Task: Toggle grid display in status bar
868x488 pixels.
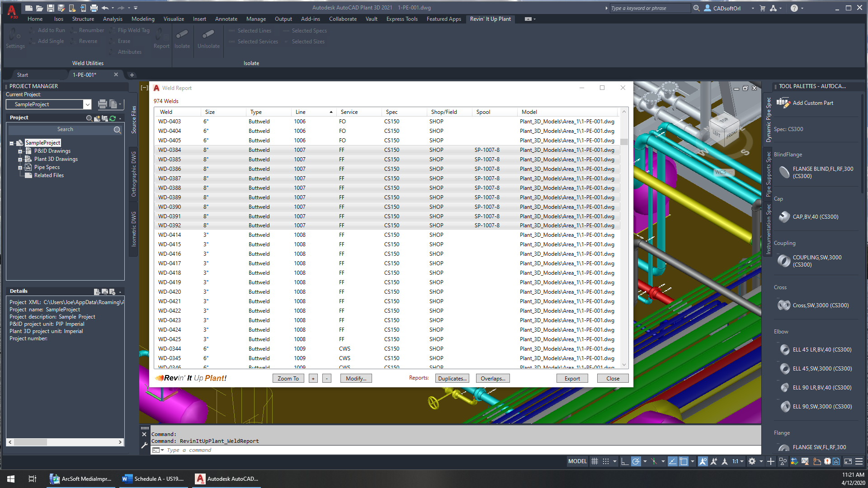Action: [595, 461]
